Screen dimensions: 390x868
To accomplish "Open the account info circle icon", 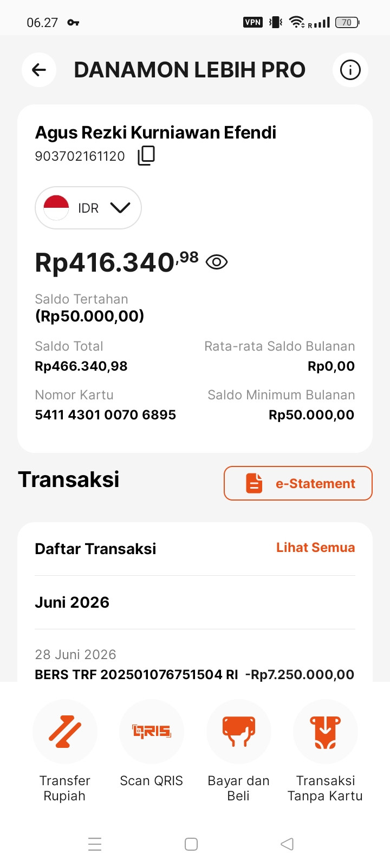I will click(350, 70).
